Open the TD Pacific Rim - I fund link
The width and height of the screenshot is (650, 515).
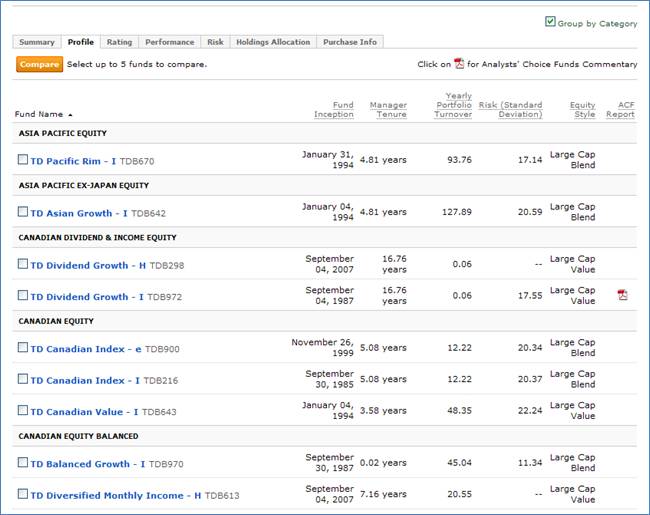(x=73, y=161)
